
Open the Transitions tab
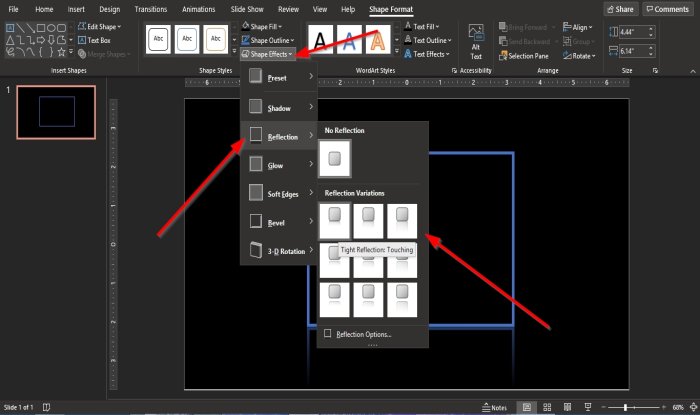coord(150,9)
